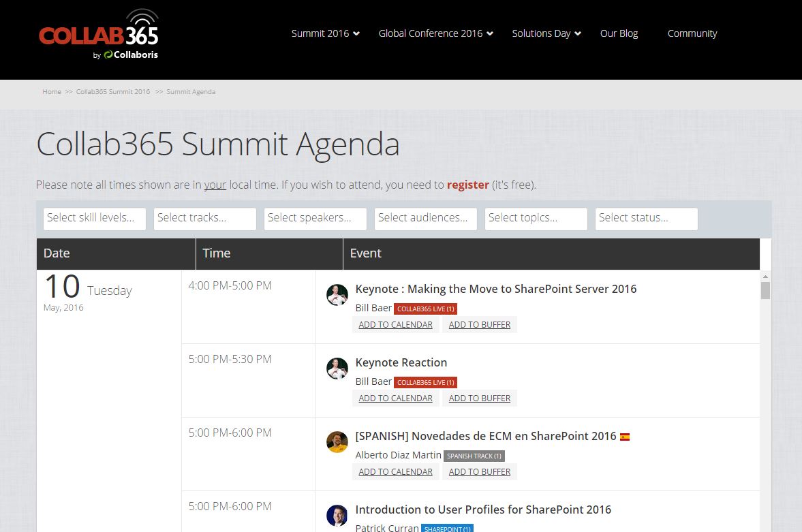Expand the Global Conference 2016 menu

click(x=436, y=33)
